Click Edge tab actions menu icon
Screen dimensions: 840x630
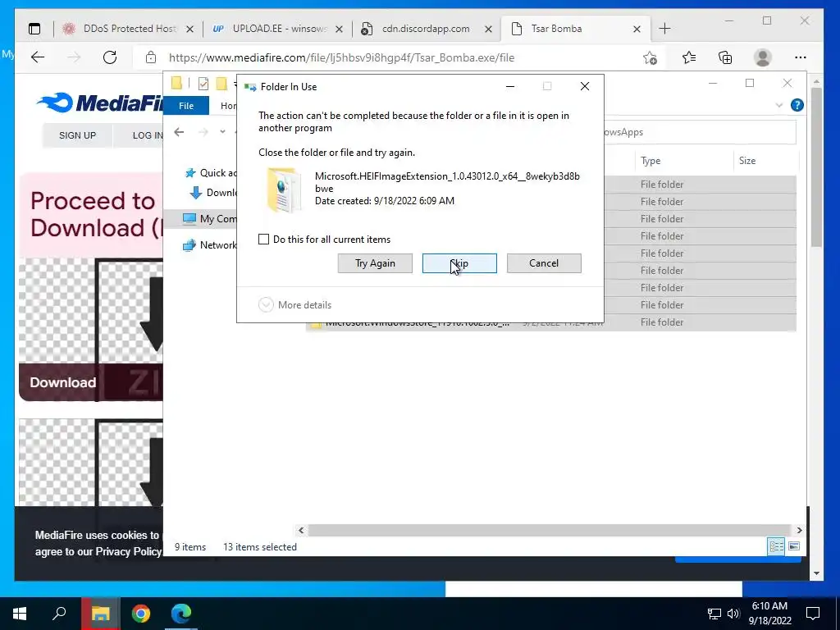click(34, 29)
